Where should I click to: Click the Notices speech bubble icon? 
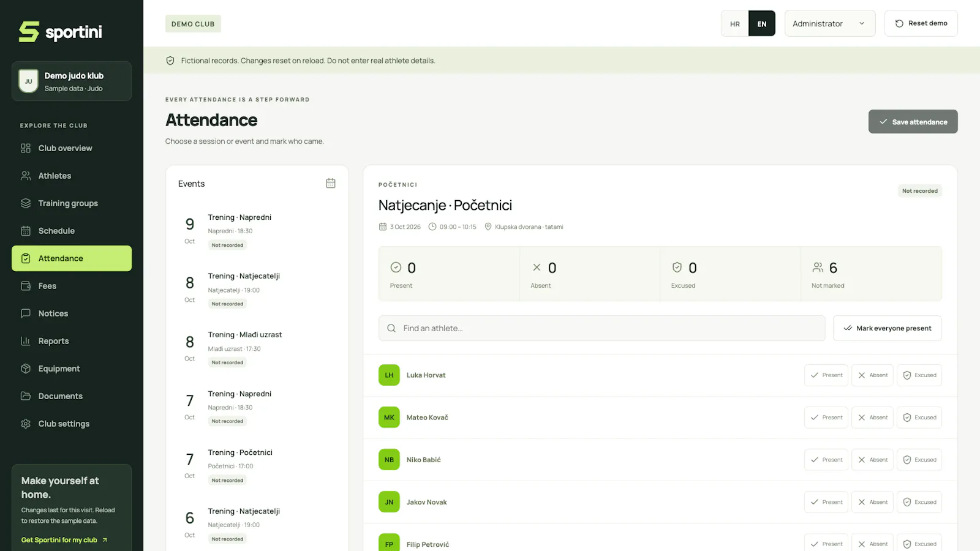[26, 313]
